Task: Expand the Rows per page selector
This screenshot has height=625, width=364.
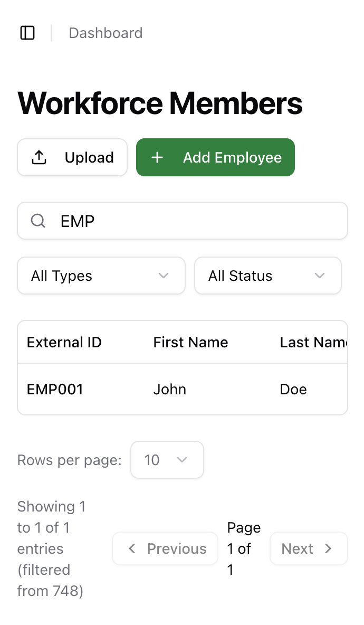Action: coord(167,460)
